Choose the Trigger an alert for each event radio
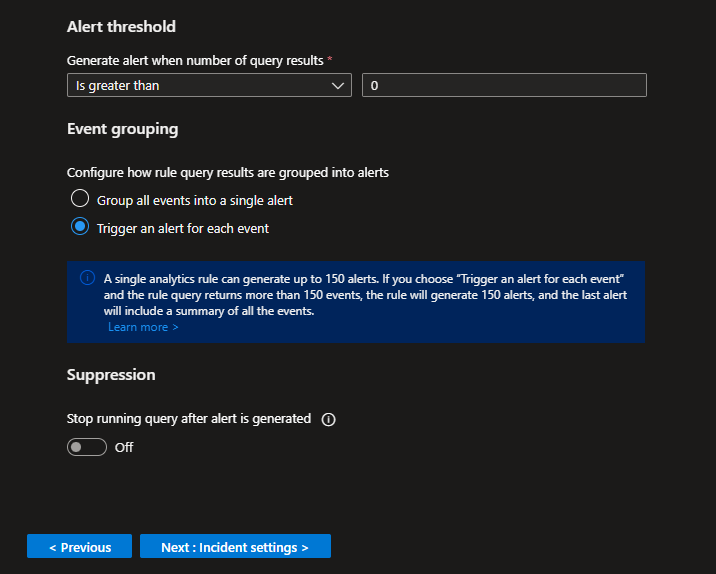The image size is (716, 574). [80, 228]
